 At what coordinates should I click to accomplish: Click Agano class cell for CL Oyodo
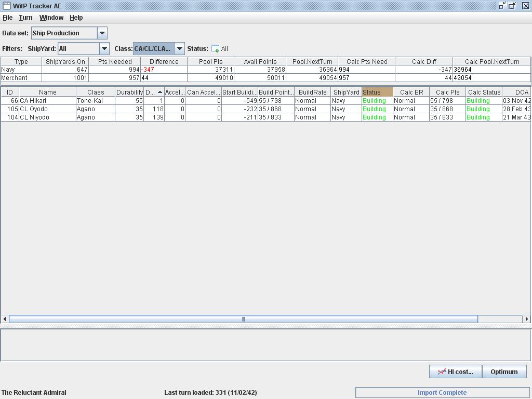tap(96, 109)
